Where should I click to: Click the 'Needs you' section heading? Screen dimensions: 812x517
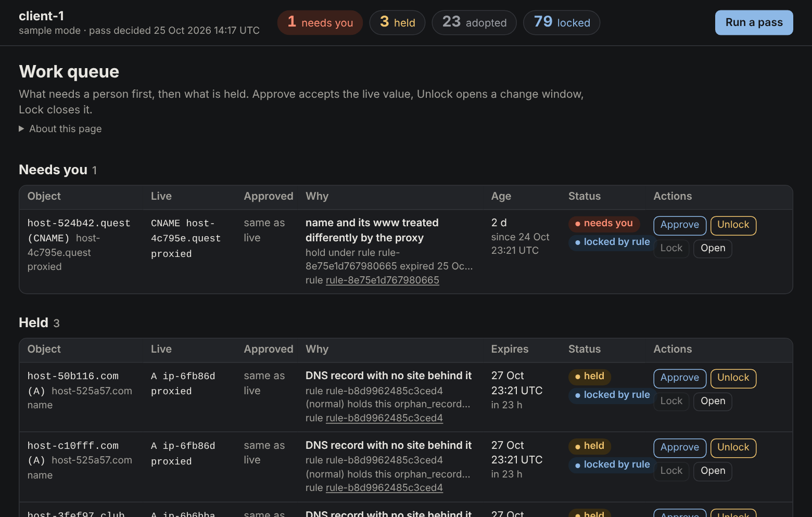point(53,170)
